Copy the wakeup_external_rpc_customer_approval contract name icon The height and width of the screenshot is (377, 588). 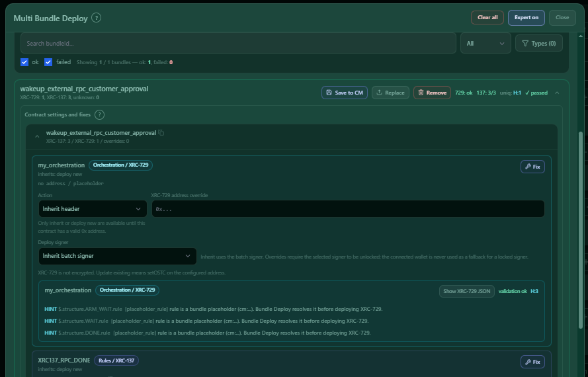(x=161, y=133)
